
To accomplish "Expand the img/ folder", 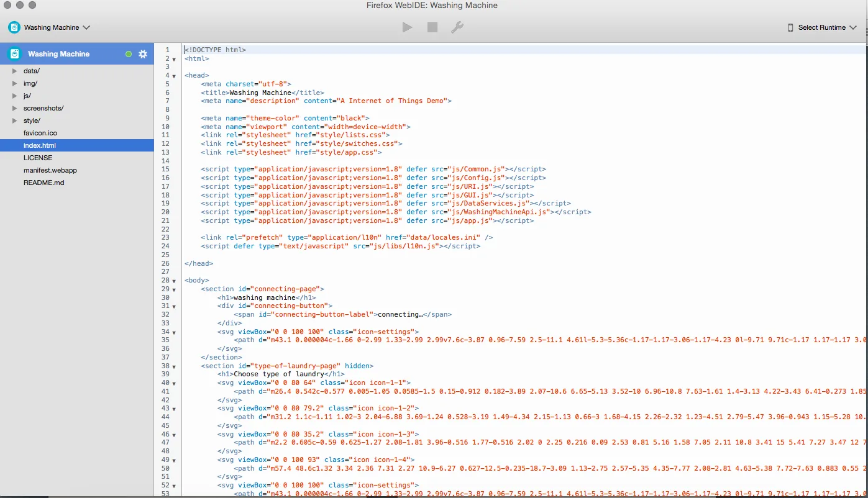I will coord(14,83).
